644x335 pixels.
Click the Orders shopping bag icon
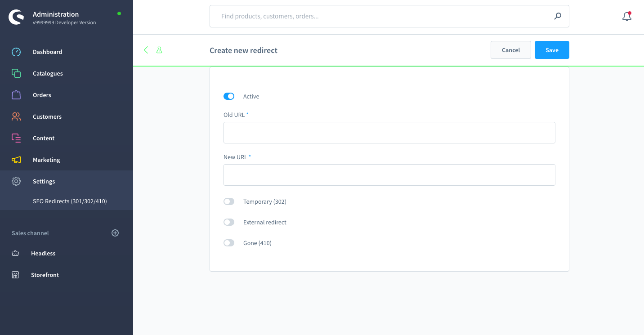[16, 95]
